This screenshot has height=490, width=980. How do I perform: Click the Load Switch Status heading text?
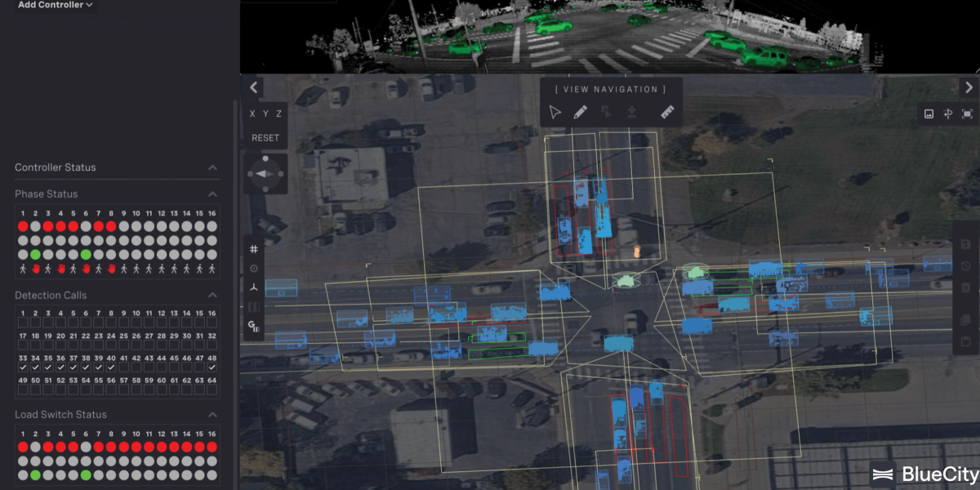(60, 415)
